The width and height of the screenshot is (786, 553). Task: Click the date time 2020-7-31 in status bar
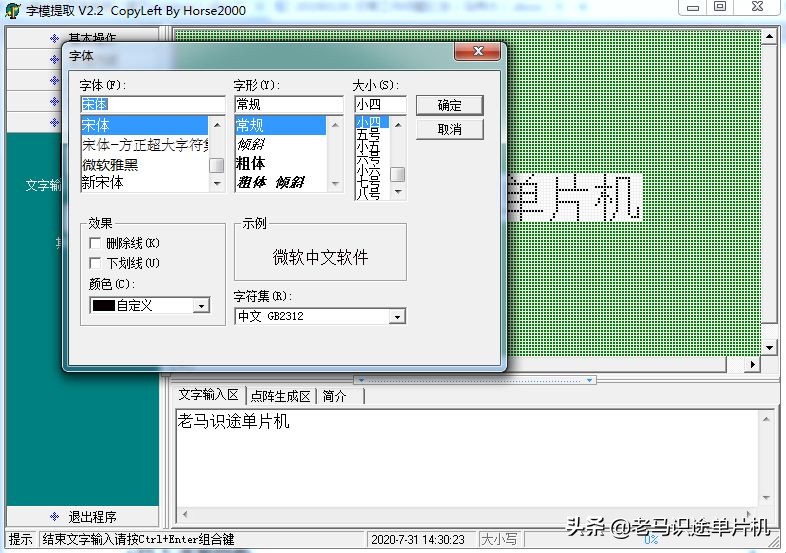coord(418,539)
